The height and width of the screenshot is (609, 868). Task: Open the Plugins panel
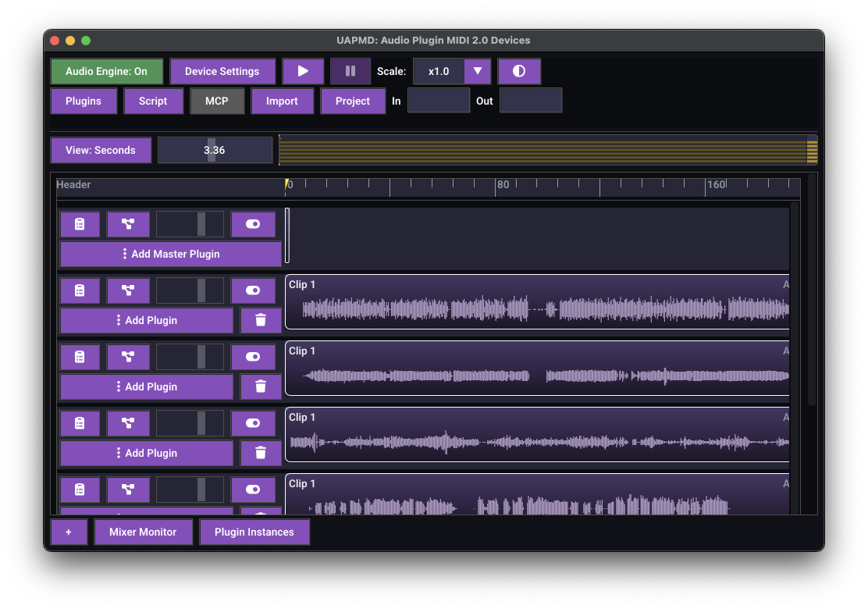coord(84,101)
